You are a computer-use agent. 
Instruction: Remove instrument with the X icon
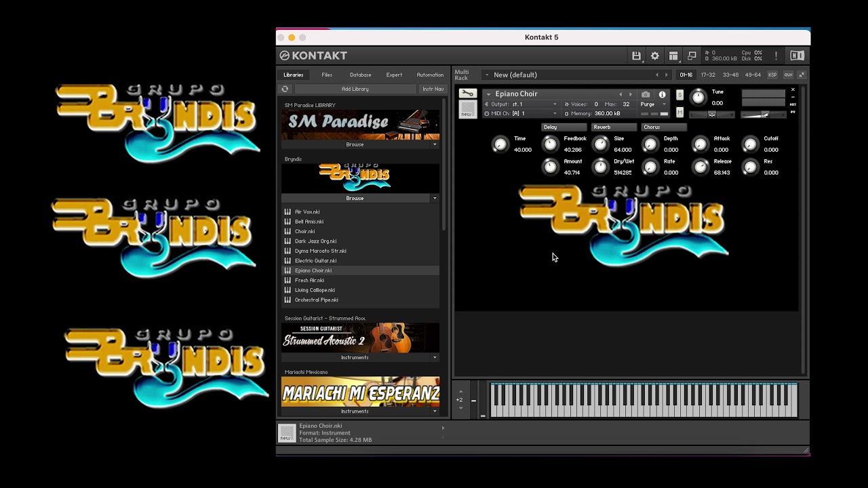pos(793,89)
